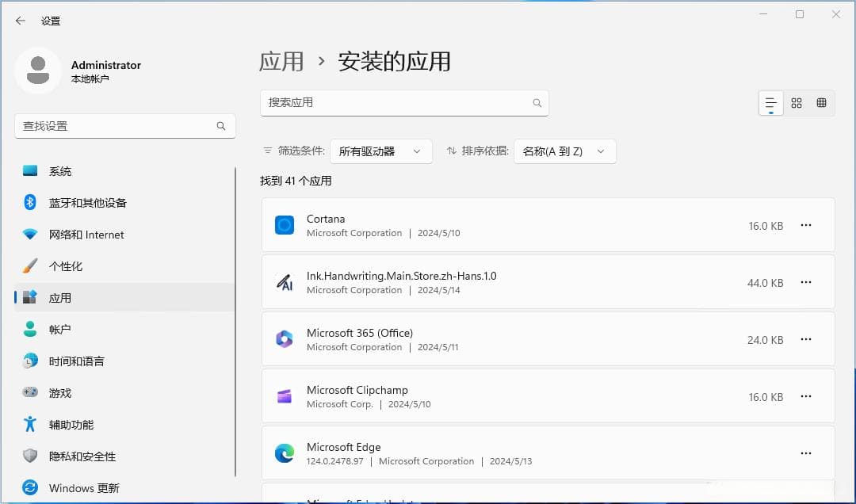
Task: Click the Microsoft 365 app icon
Action: point(285,339)
